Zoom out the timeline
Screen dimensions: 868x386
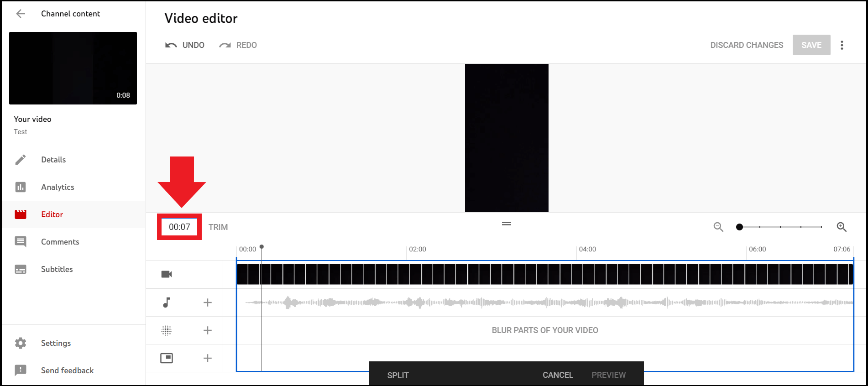click(x=718, y=227)
